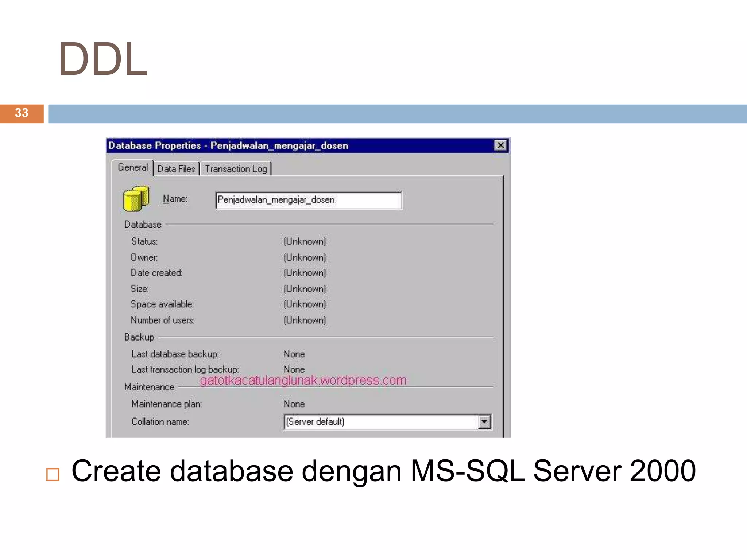The image size is (747, 560).
Task: Click the Collation name: label
Action: click(160, 422)
